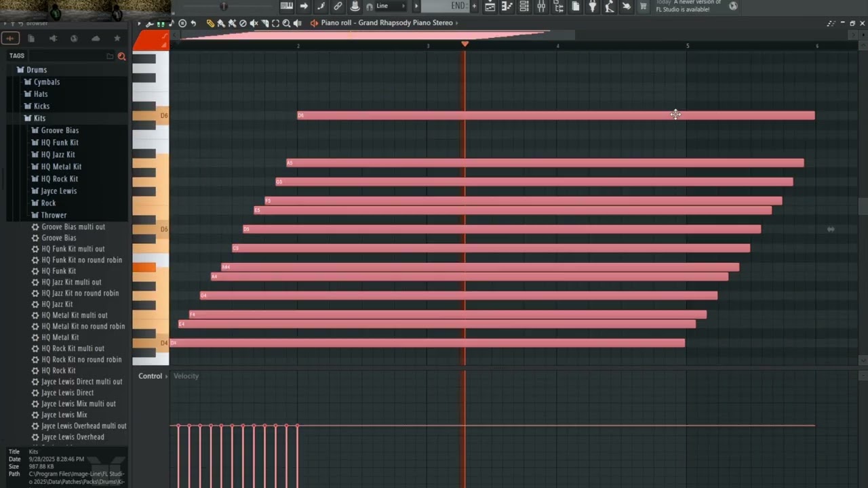Click the orange playhead marker
The image size is (868, 488).
[465, 44]
